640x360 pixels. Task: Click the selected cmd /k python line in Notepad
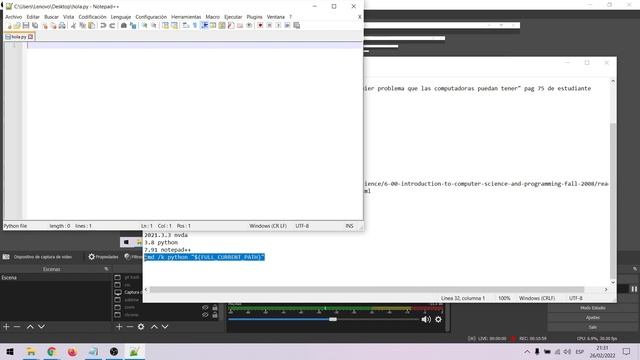click(204, 257)
